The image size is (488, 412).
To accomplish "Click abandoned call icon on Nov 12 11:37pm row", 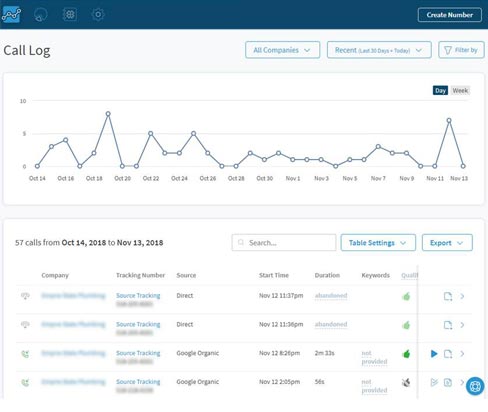I will pos(25,296).
